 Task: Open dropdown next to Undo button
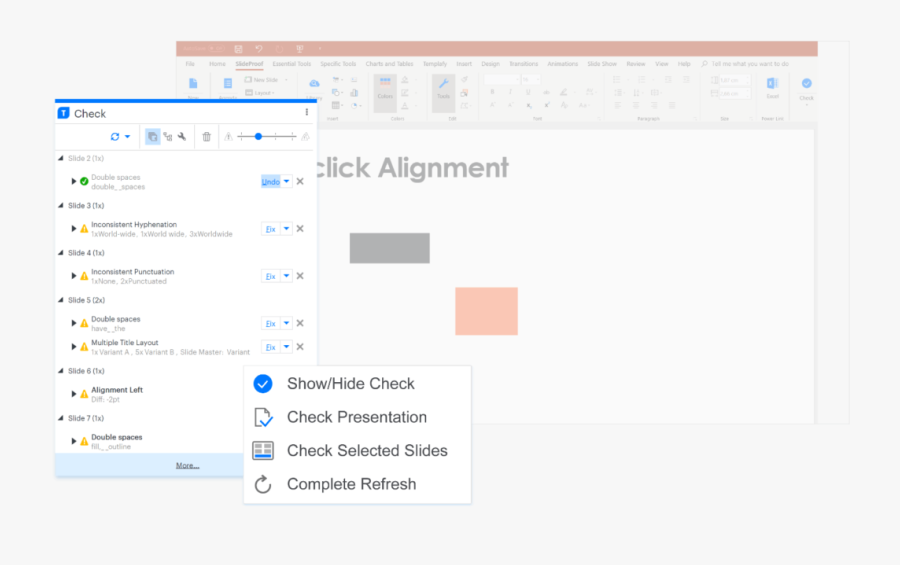pos(287,182)
